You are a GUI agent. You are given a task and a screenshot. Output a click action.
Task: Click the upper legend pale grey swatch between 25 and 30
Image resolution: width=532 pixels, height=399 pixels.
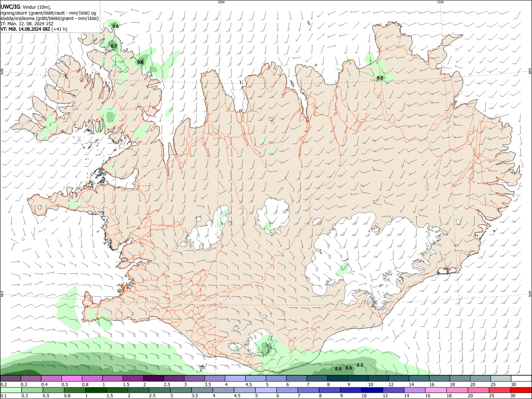point(501,378)
